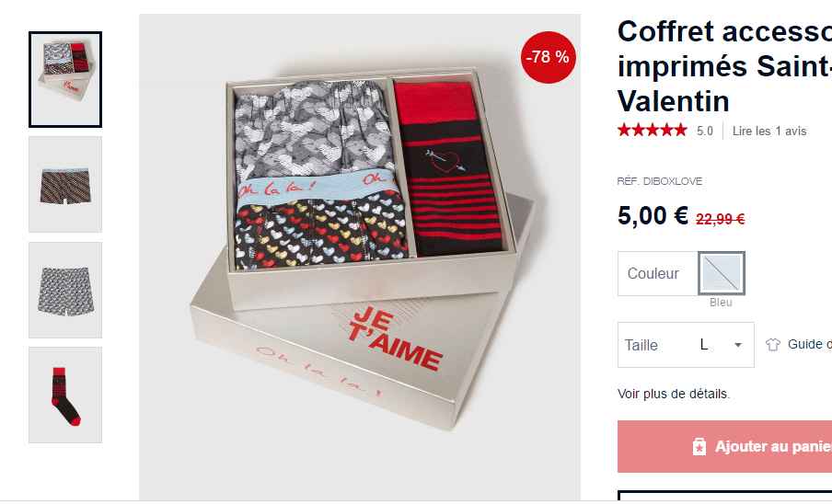Click the Couleur label
Screen dimensions: 832x504
(653, 273)
